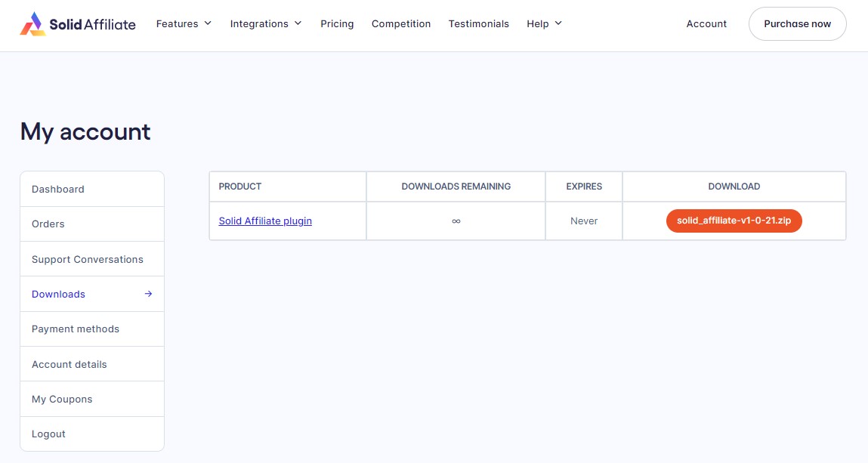The height and width of the screenshot is (463, 868).
Task: Select Downloads in account sidebar
Action: point(92,294)
